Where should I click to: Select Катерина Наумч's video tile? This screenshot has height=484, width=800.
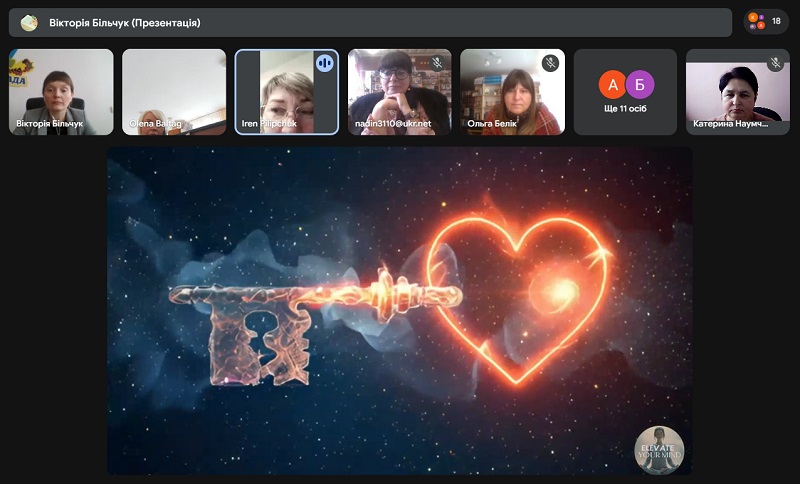coord(738,92)
